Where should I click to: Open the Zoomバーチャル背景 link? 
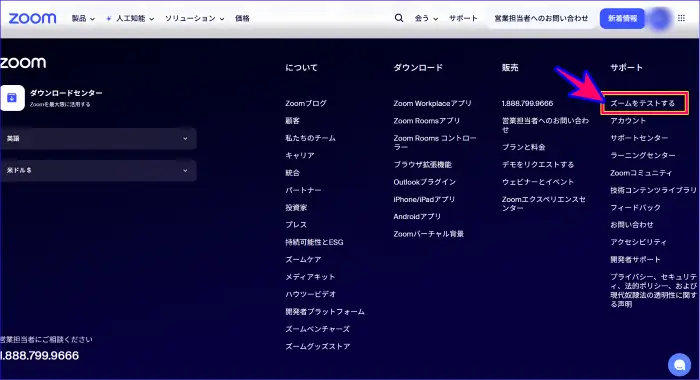429,234
